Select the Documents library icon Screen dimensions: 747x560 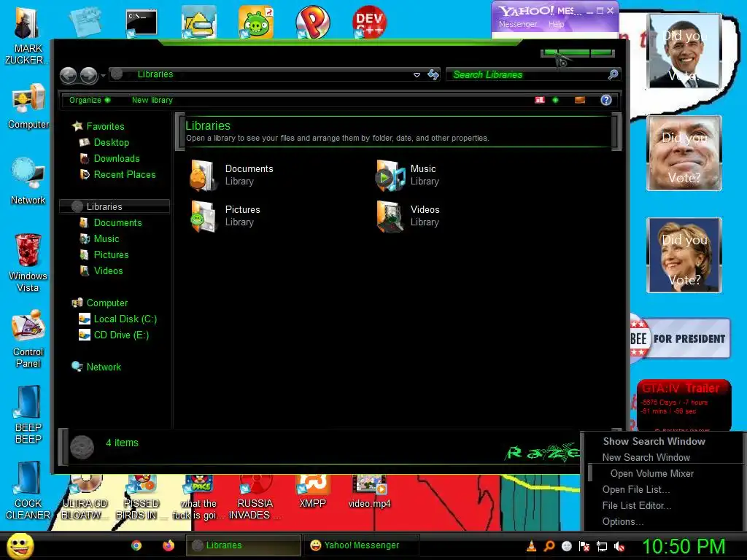pyautogui.click(x=204, y=175)
